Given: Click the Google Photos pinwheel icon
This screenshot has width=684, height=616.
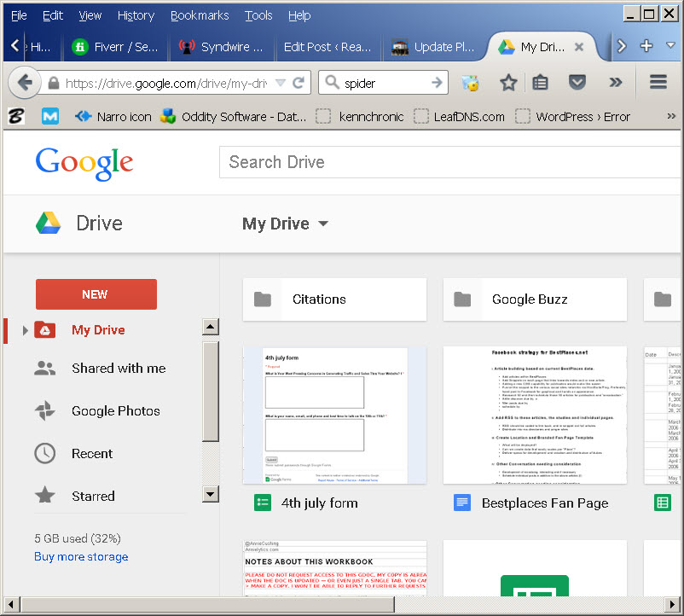Looking at the screenshot, I should tap(44, 410).
